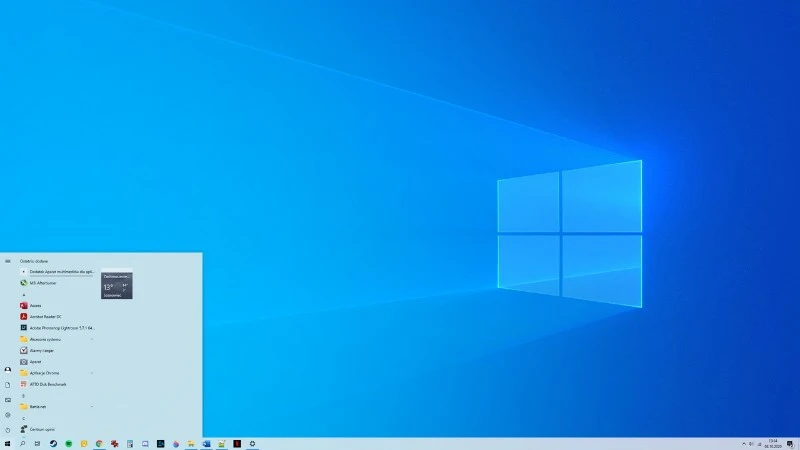The image size is (800, 450).
Task: Open Outlook from the taskbar
Action: pos(206,444)
